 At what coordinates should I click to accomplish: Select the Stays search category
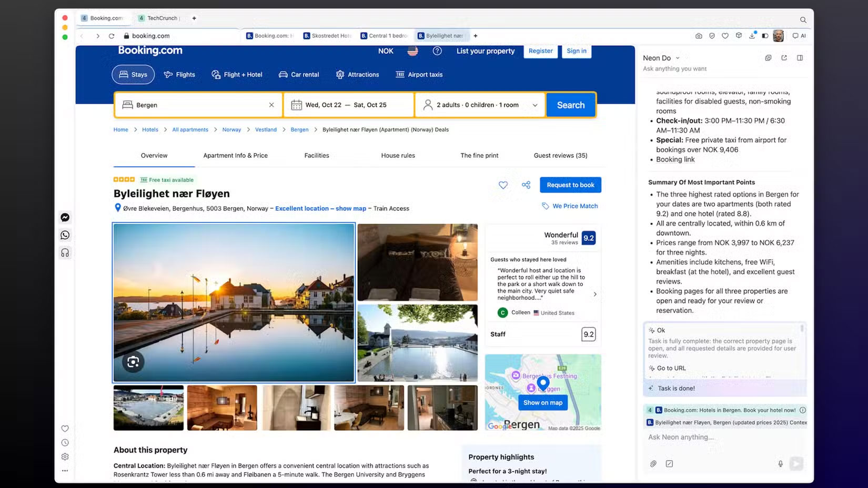(x=133, y=74)
